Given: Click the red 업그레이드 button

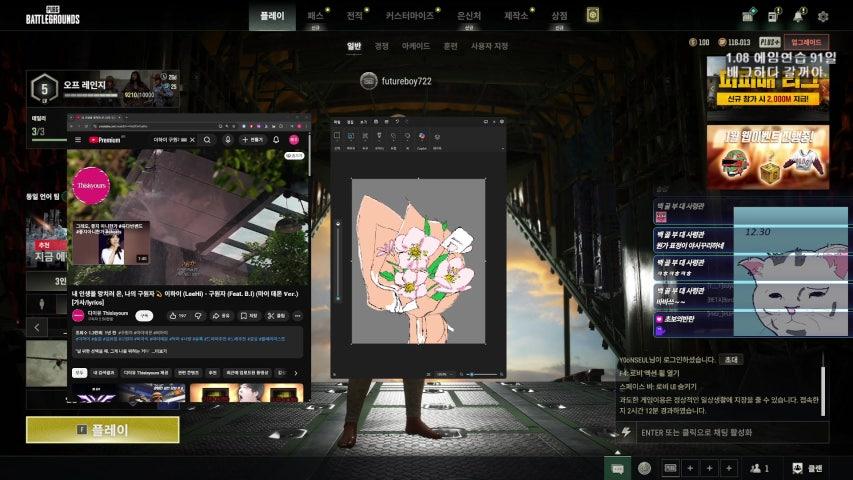Looking at the screenshot, I should tap(807, 42).
